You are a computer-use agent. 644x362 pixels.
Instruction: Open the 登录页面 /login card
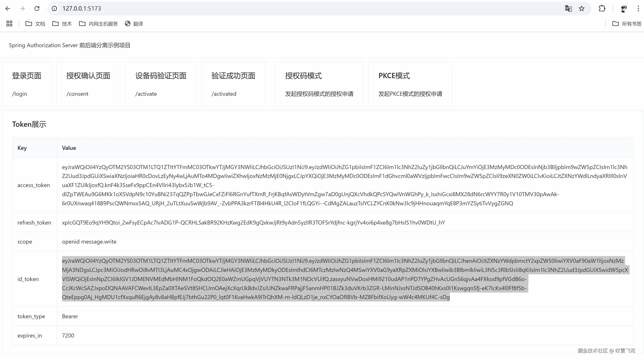(27, 84)
